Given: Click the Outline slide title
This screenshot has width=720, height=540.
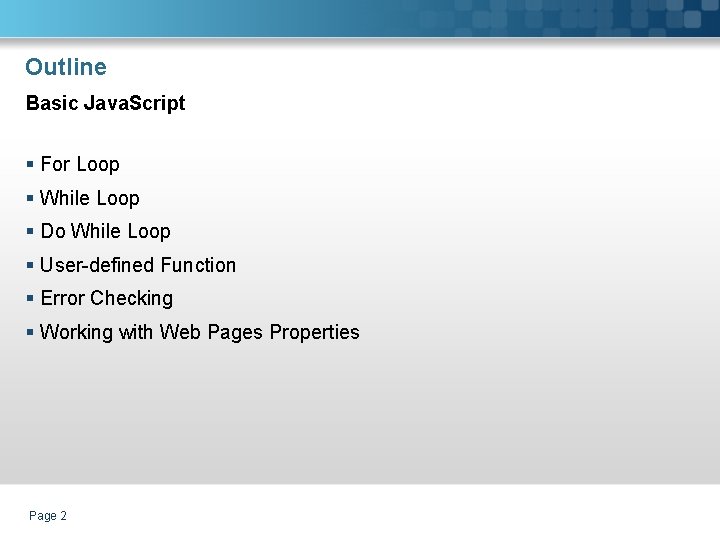Looking at the screenshot, I should (x=65, y=67).
